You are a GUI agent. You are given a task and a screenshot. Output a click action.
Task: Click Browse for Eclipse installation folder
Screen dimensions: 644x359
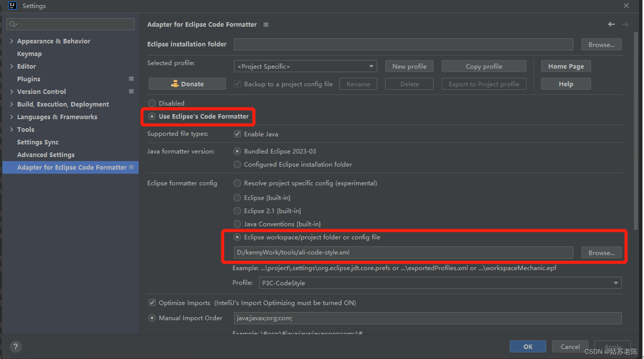click(601, 45)
